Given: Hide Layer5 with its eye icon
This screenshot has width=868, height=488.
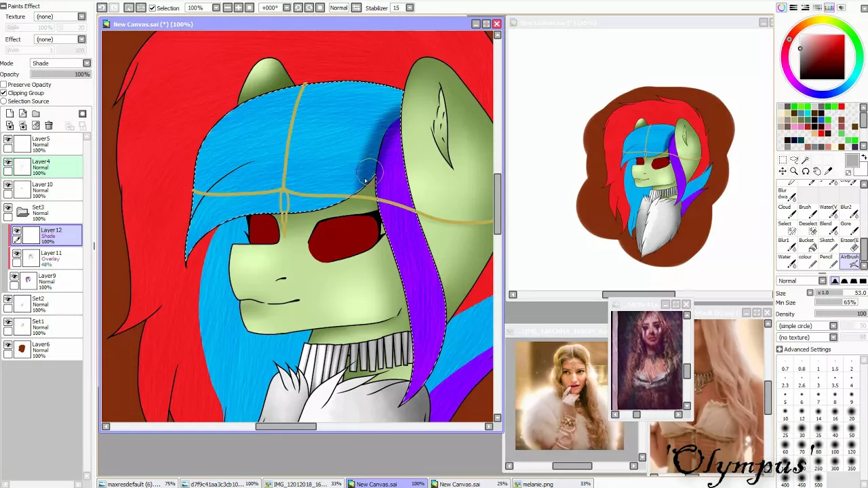Looking at the screenshot, I should tap(8, 140).
